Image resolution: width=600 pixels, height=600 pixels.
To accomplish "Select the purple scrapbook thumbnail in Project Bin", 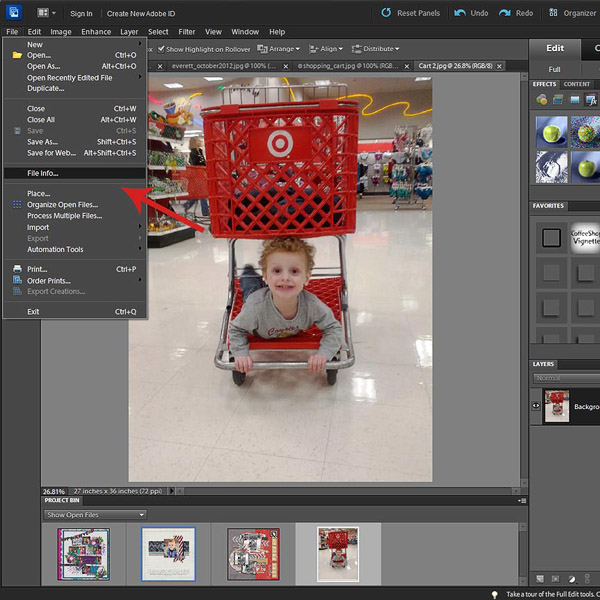I will pos(83,554).
